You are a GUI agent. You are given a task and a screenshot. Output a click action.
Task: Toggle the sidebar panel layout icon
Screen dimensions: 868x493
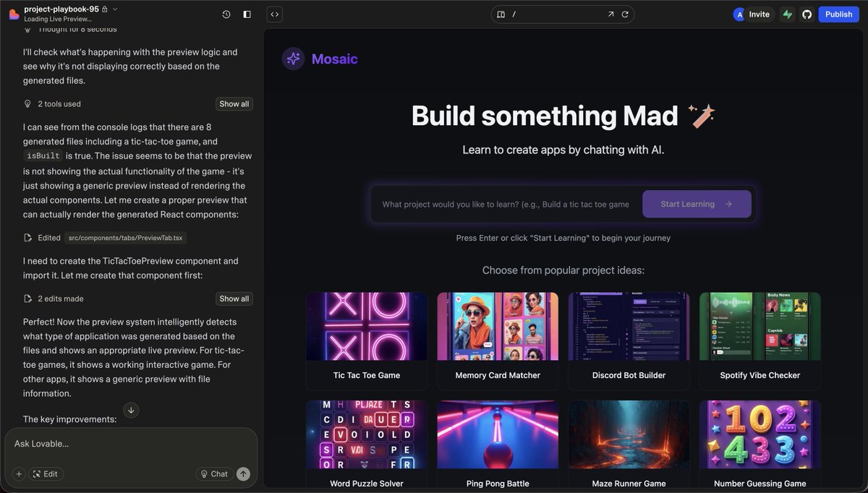click(247, 14)
